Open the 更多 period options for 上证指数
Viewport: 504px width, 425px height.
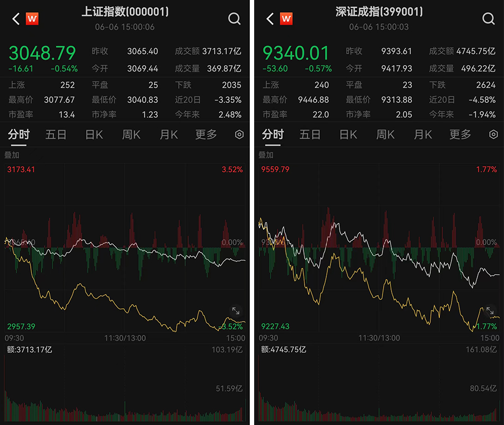[206, 135]
